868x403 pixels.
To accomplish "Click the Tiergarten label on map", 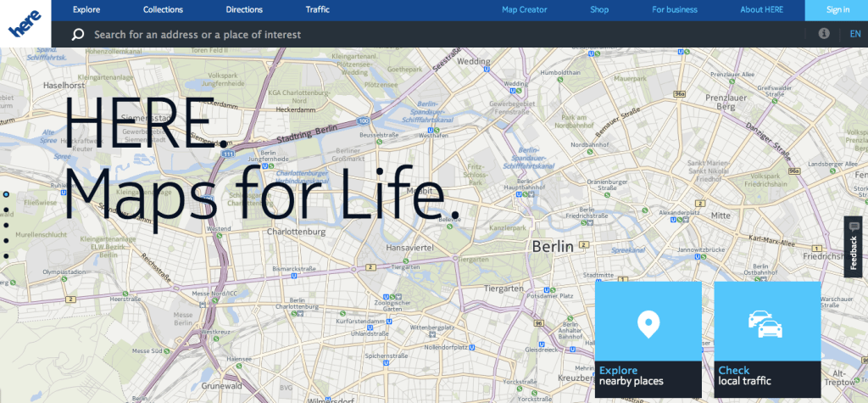I will point(504,288).
